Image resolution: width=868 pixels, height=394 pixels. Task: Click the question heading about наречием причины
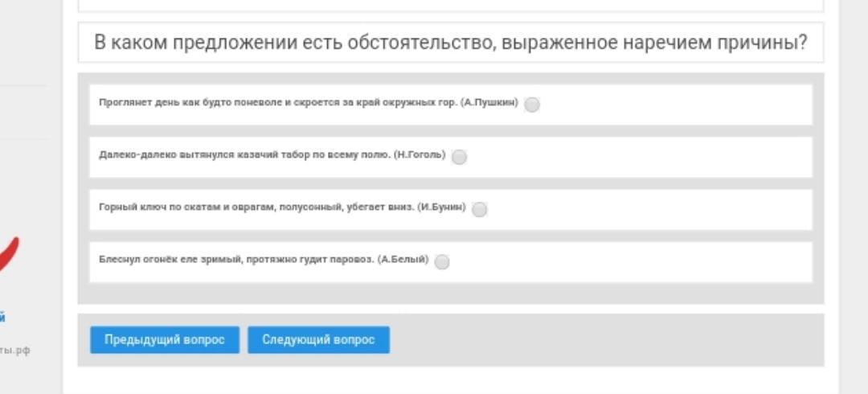click(451, 43)
